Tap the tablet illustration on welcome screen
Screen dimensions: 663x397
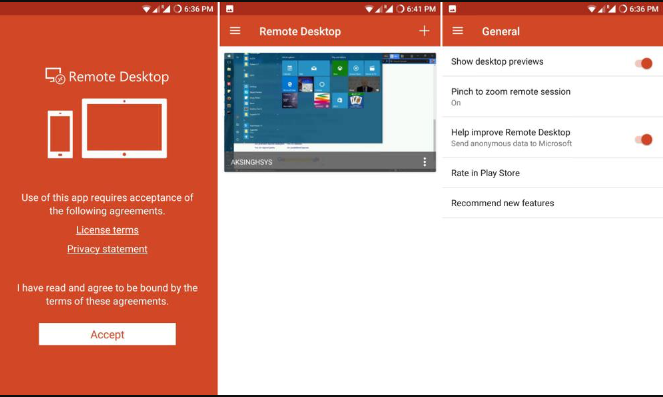coord(124,128)
